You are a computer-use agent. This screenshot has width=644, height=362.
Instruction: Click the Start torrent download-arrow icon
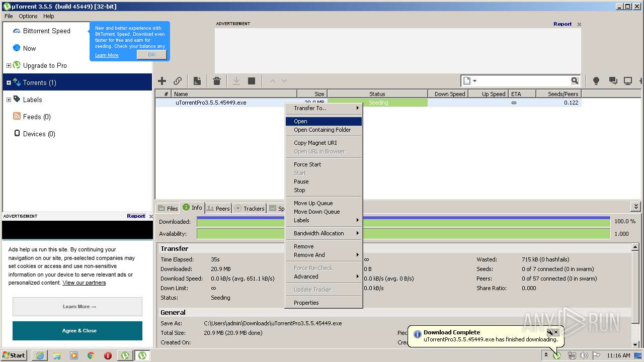(236, 81)
